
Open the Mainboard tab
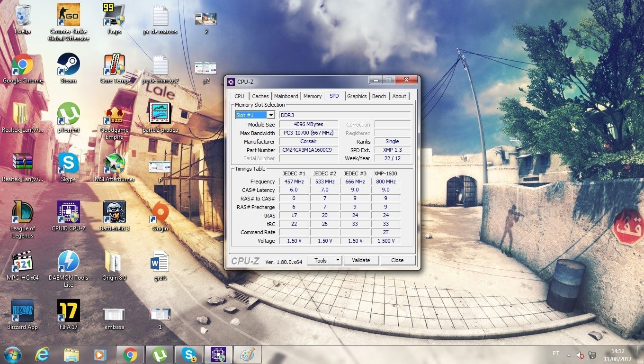pos(286,96)
